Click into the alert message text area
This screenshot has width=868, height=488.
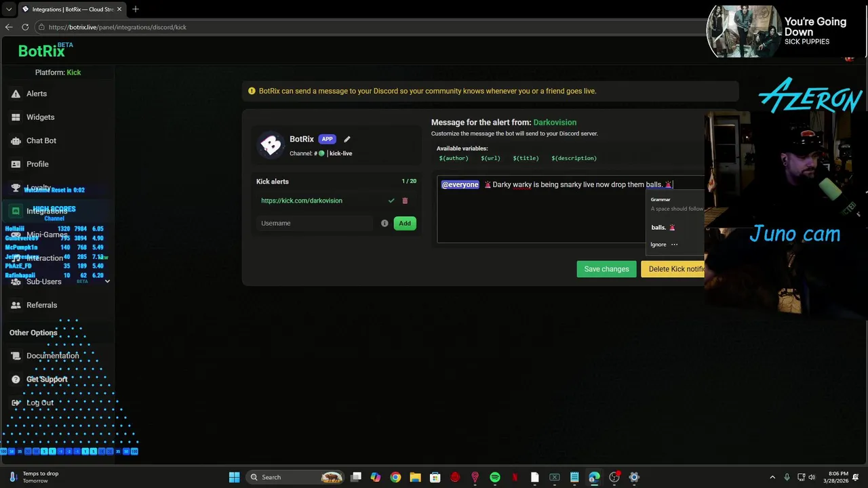(x=571, y=208)
